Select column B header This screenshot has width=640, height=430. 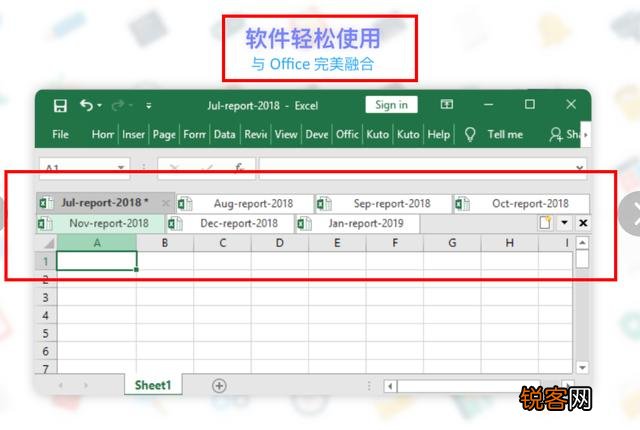165,243
